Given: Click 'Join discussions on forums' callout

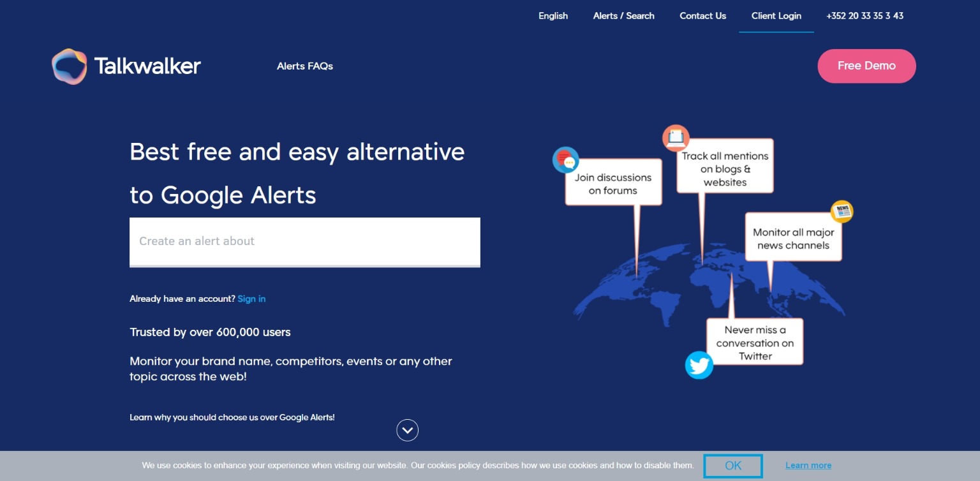Looking at the screenshot, I should [613, 184].
